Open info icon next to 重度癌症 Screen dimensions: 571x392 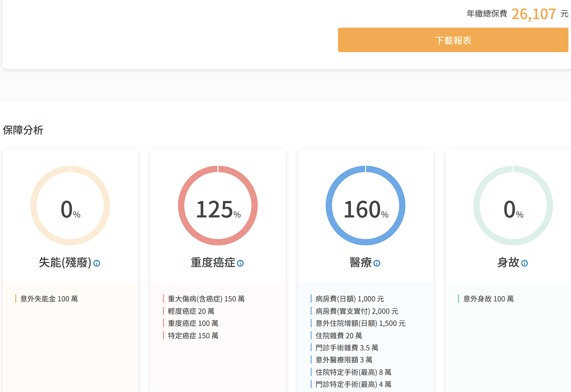[240, 263]
